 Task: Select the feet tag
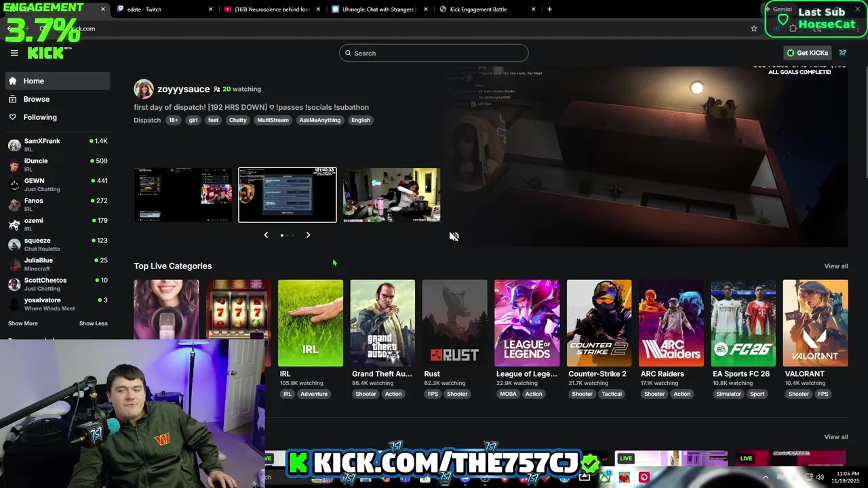pyautogui.click(x=213, y=120)
